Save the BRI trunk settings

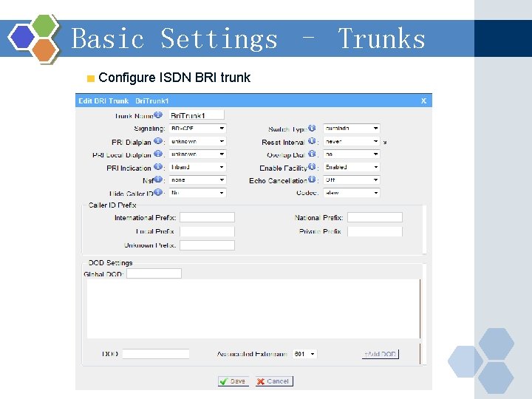pyautogui.click(x=233, y=381)
